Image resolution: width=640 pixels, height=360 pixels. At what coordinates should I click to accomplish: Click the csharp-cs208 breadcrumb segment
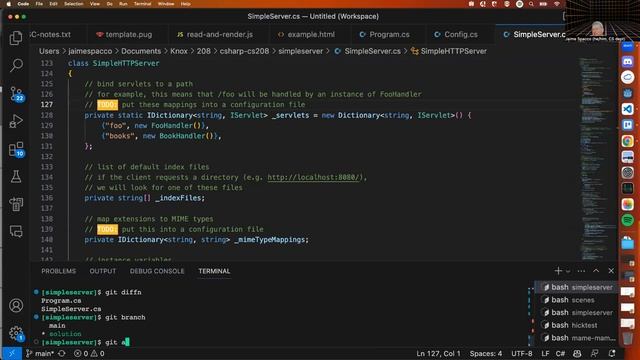(244, 51)
